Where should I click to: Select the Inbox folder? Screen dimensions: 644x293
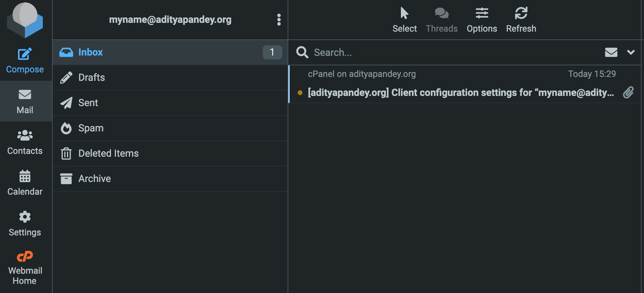(x=170, y=52)
